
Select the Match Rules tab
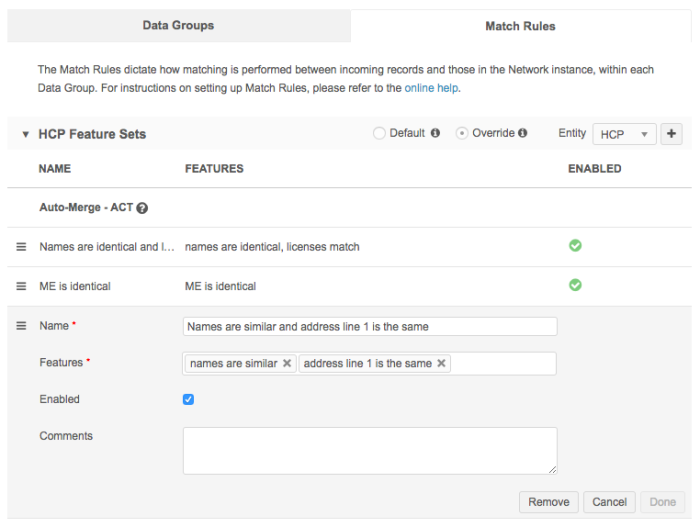[x=520, y=26]
